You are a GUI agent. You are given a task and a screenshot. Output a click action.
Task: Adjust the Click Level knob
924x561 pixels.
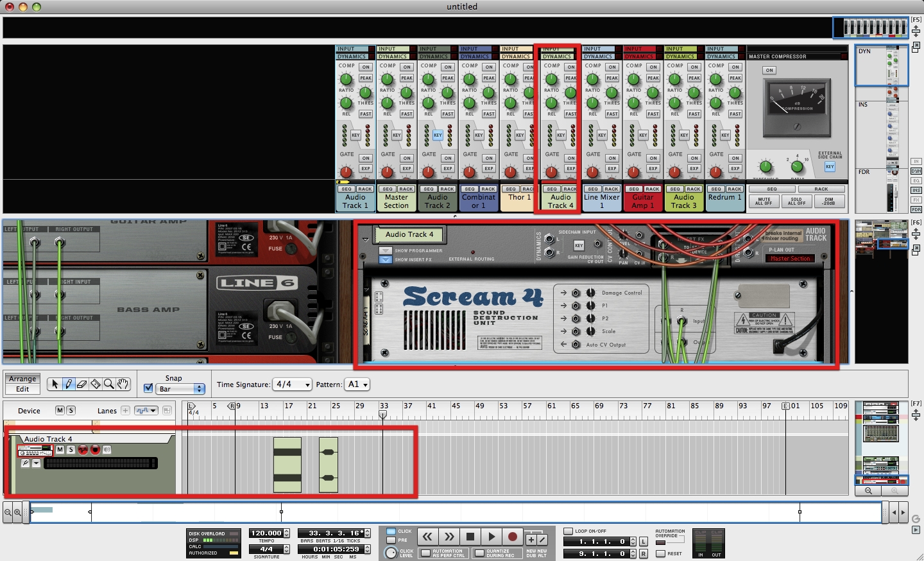point(391,553)
